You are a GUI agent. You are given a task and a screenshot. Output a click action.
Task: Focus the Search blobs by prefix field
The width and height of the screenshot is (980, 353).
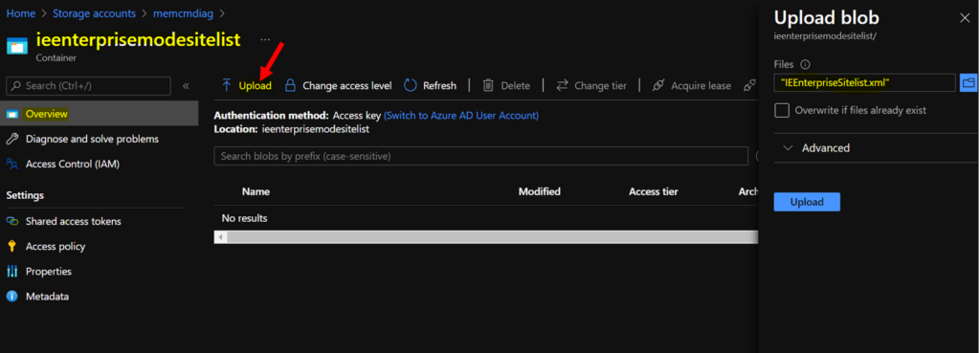coord(480,156)
